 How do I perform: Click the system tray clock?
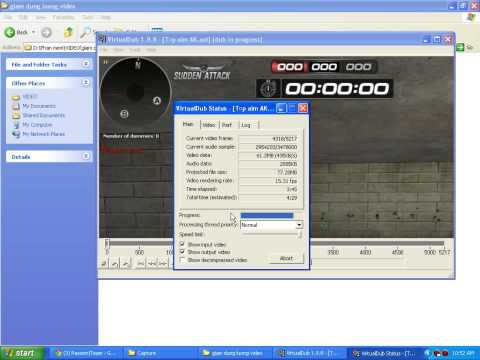click(x=463, y=353)
